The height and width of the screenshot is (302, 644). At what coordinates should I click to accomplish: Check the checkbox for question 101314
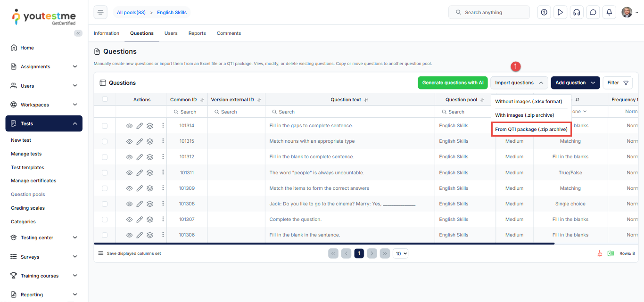pos(105,126)
